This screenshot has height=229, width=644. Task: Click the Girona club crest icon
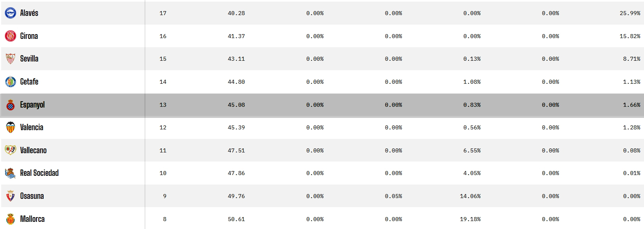point(10,36)
